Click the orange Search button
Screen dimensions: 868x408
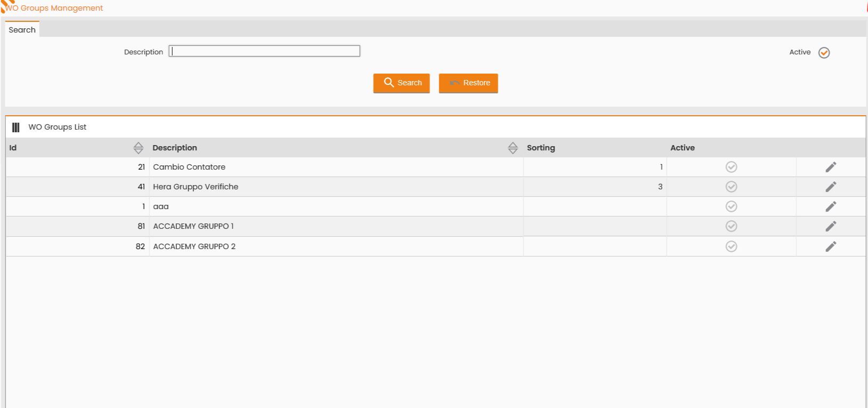tap(401, 83)
